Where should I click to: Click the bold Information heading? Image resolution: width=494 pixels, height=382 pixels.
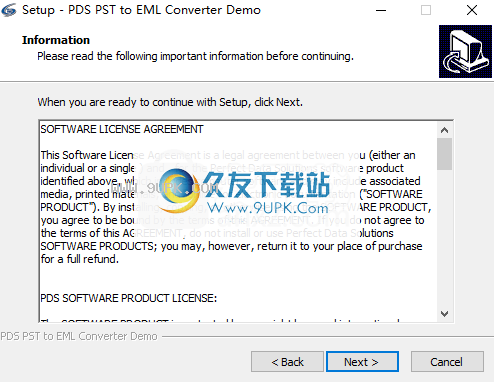56,40
